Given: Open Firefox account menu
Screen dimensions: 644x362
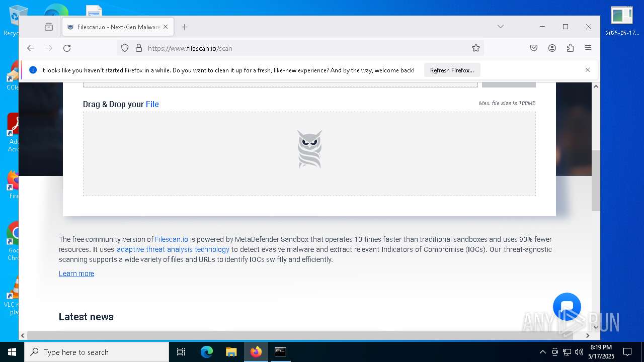Looking at the screenshot, I should [x=552, y=48].
